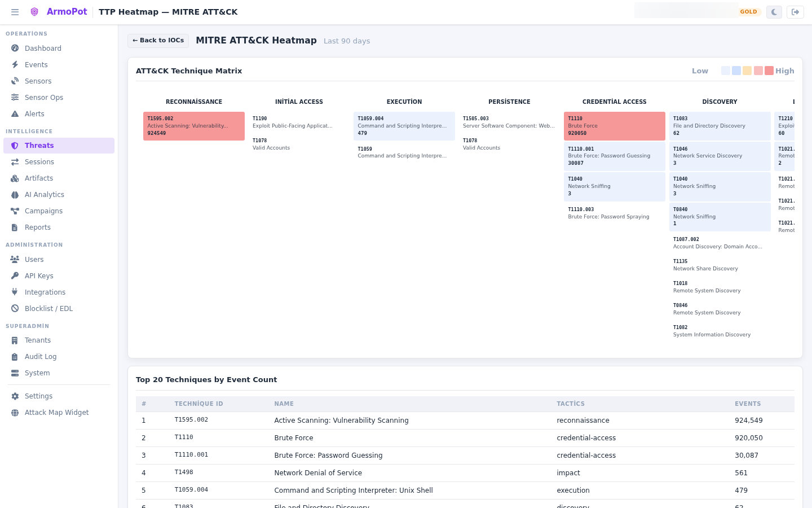Click the ArmoPot shield logo icon

34,12
